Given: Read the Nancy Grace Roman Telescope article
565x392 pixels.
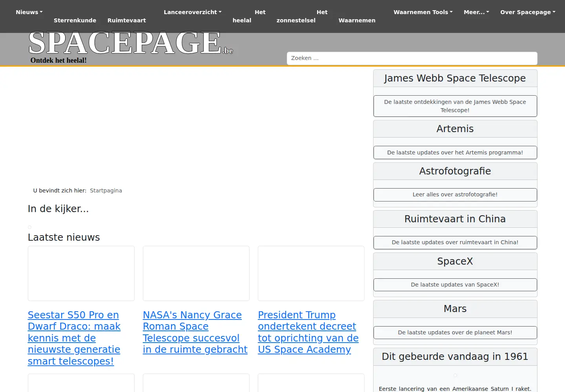Looking at the screenshot, I should click(195, 332).
